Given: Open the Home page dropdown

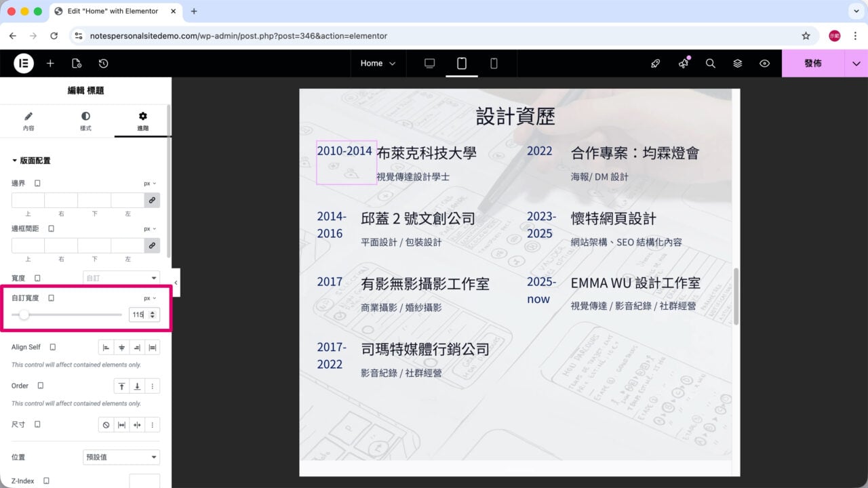Looking at the screenshot, I should 378,63.
